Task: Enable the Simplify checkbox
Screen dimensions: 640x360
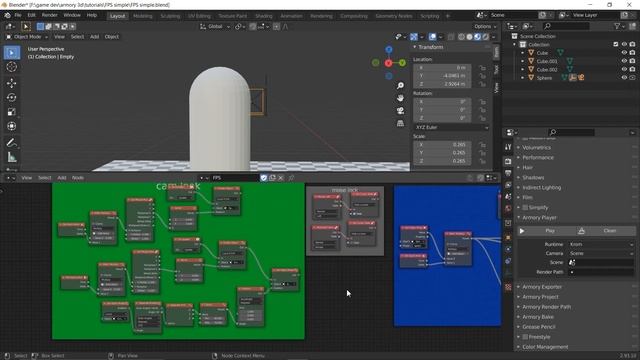Action: 525,208
